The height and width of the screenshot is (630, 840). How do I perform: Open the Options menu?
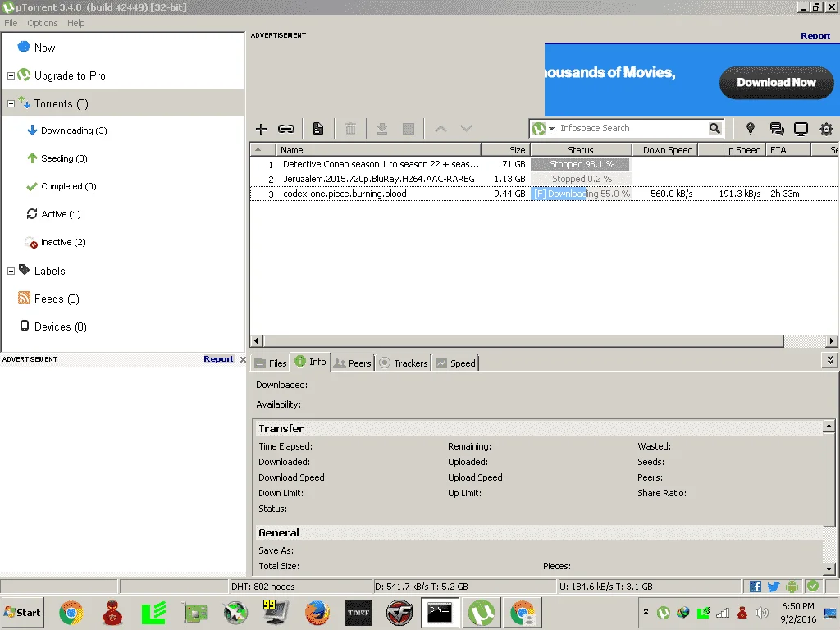point(43,23)
